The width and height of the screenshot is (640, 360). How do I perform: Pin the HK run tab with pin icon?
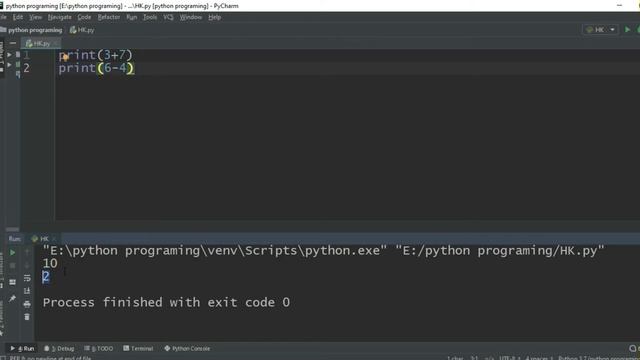click(12, 299)
